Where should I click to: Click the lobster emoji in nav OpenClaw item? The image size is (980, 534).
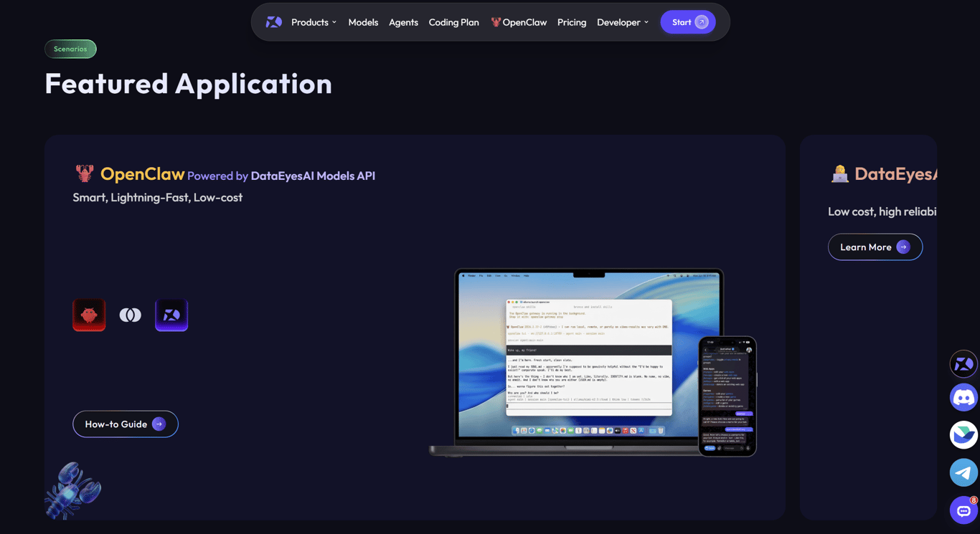496,22
